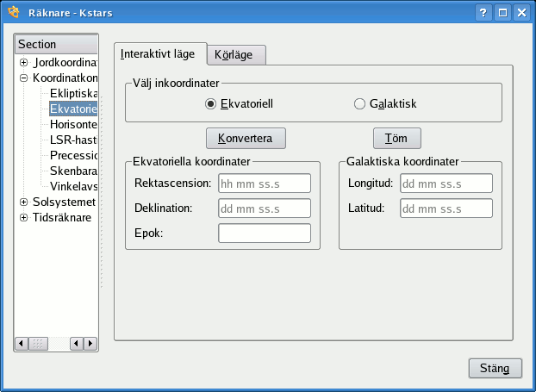This screenshot has width=536, height=392.
Task: Expand the Jordkoordinater tree node
Action: click(24, 62)
